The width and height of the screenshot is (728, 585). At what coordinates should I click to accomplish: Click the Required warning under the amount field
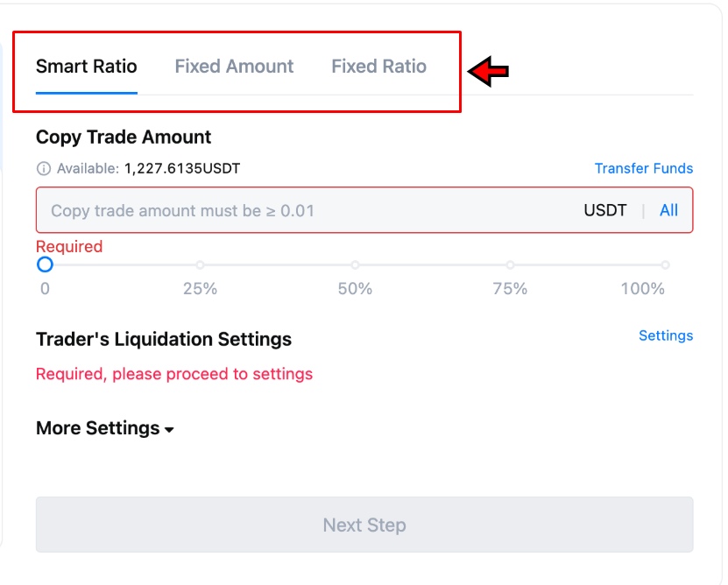click(69, 246)
